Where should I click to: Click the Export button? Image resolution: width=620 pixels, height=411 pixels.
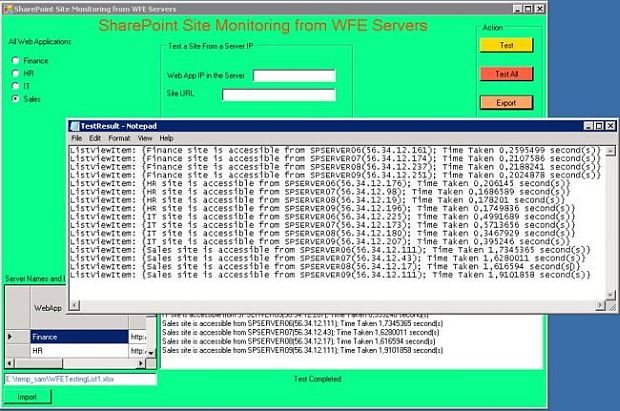coord(506,103)
